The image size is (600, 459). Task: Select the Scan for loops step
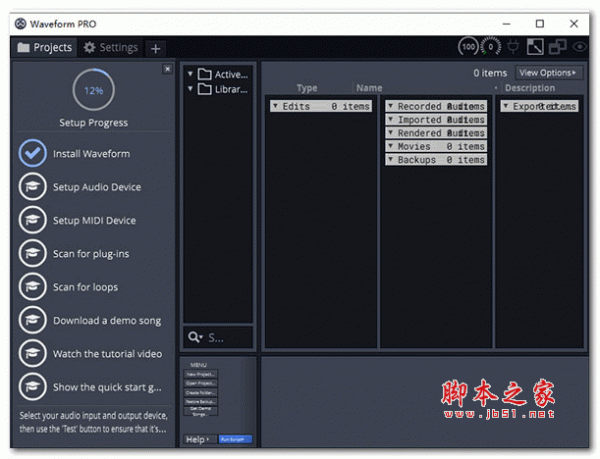point(85,287)
